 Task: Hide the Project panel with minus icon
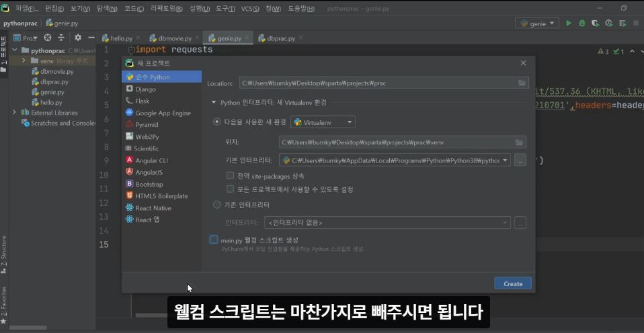(91, 38)
